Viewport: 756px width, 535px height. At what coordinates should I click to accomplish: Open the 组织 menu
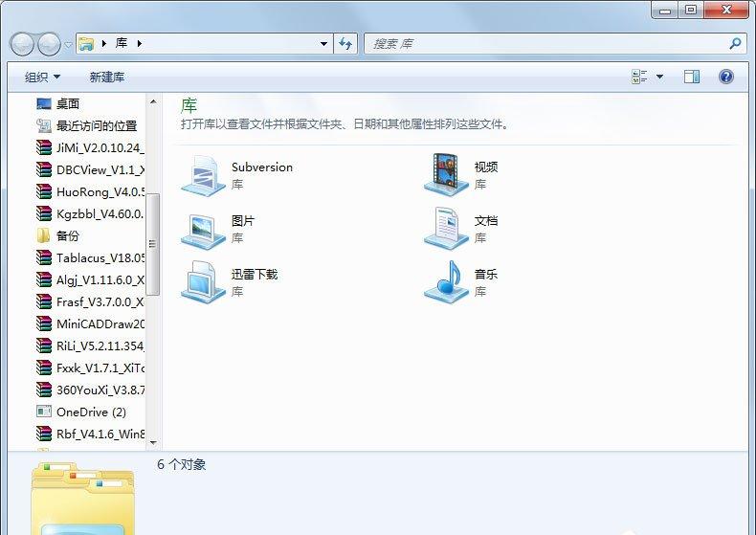pos(42,77)
